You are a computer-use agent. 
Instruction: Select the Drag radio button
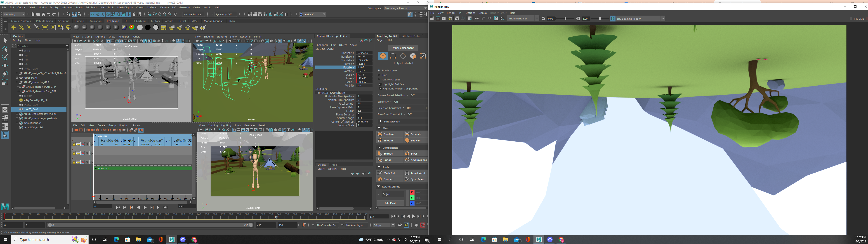pos(379,75)
